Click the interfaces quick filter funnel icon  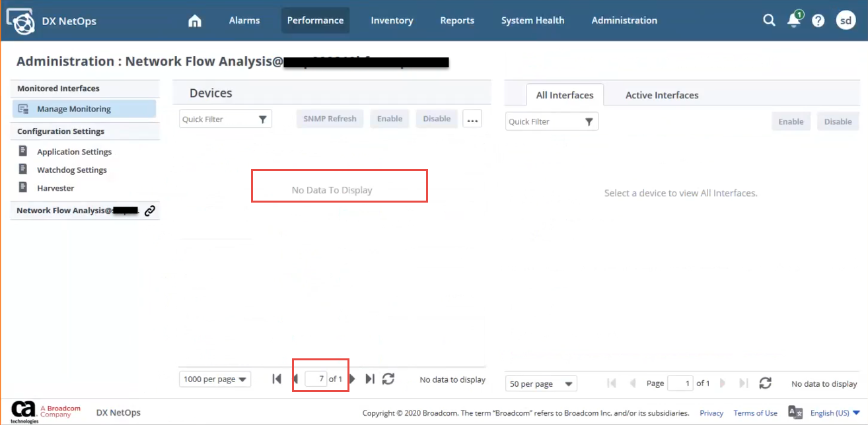click(589, 122)
